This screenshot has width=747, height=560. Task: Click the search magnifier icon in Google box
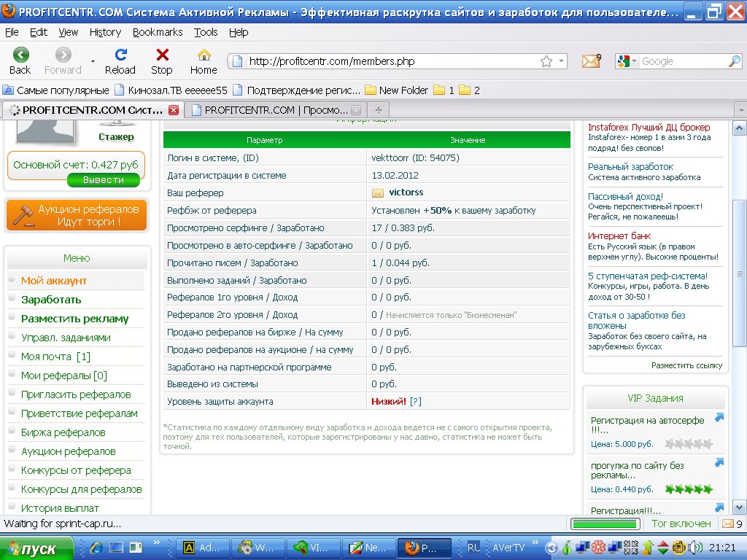(734, 62)
